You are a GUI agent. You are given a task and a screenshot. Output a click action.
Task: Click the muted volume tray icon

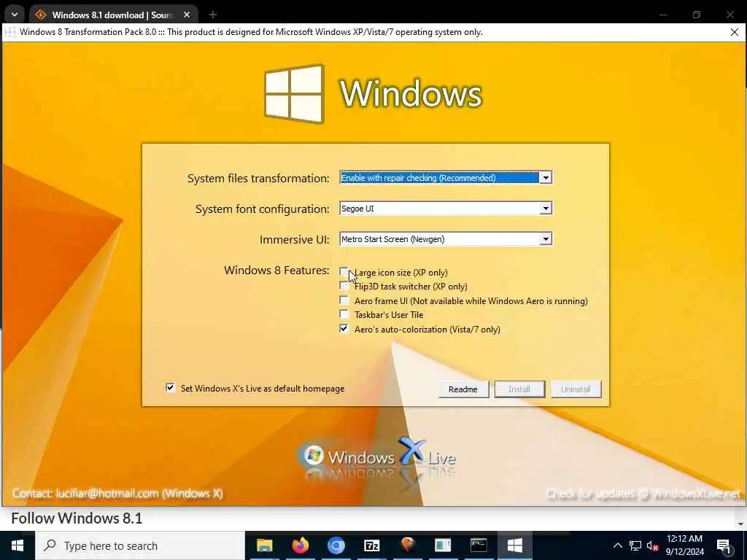pyautogui.click(x=652, y=545)
